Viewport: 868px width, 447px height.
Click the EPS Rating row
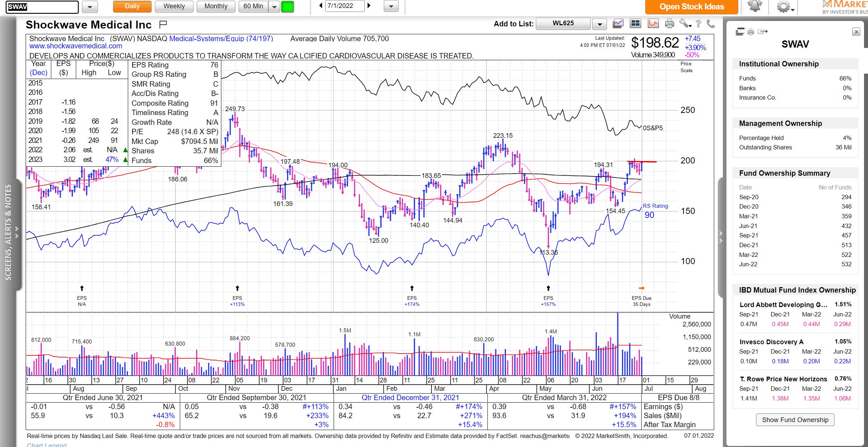click(175, 65)
